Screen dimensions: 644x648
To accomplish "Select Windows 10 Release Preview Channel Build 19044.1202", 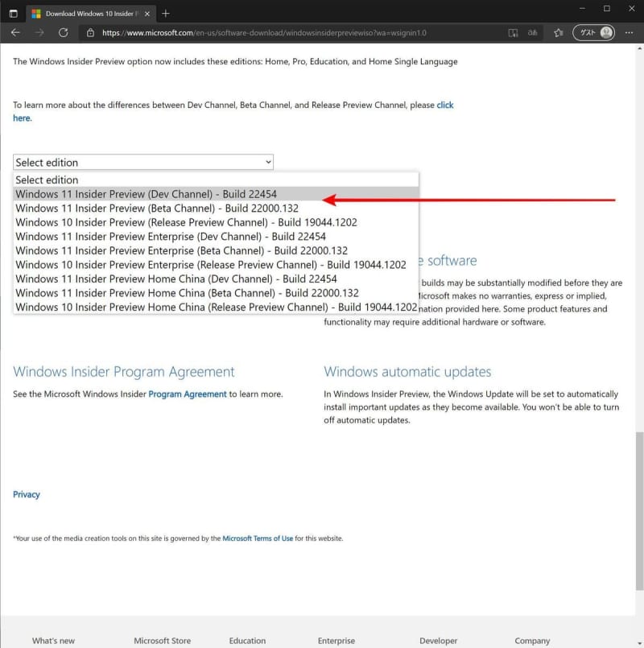I will pos(217,222).
